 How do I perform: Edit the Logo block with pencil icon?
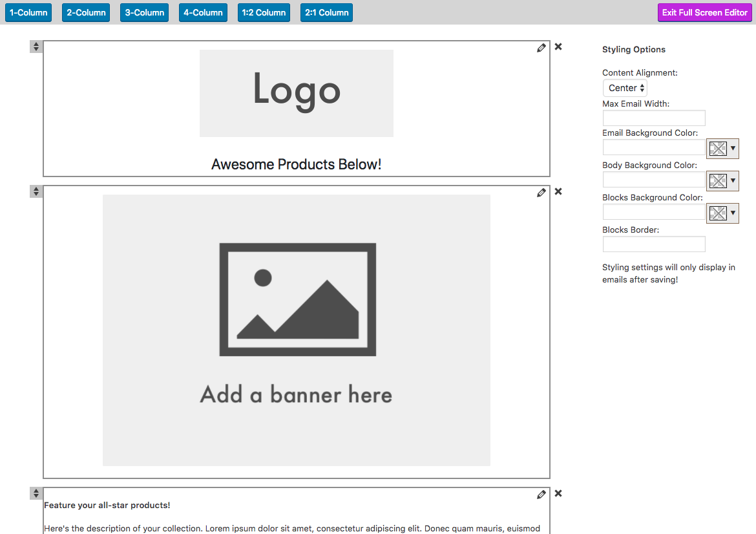tap(541, 48)
